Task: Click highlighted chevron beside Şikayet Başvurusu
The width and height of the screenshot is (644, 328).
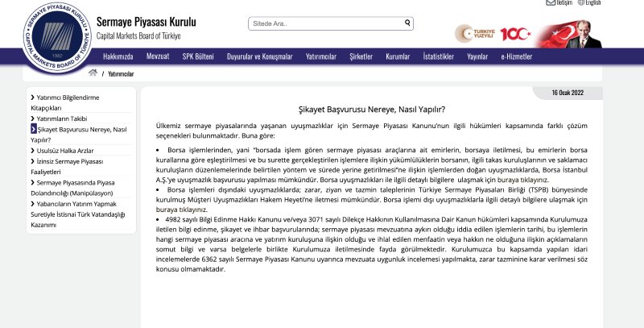Action: [34, 129]
